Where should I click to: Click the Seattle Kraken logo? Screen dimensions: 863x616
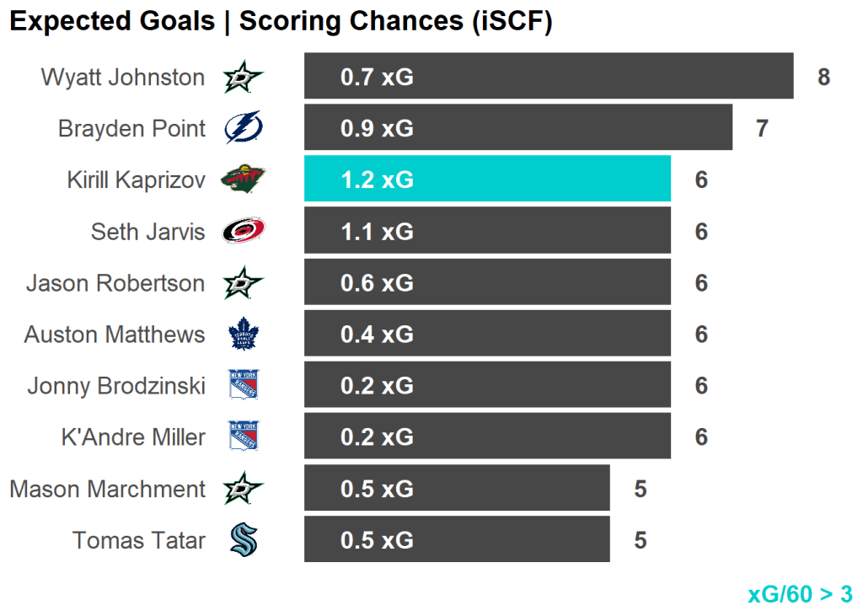point(244,540)
